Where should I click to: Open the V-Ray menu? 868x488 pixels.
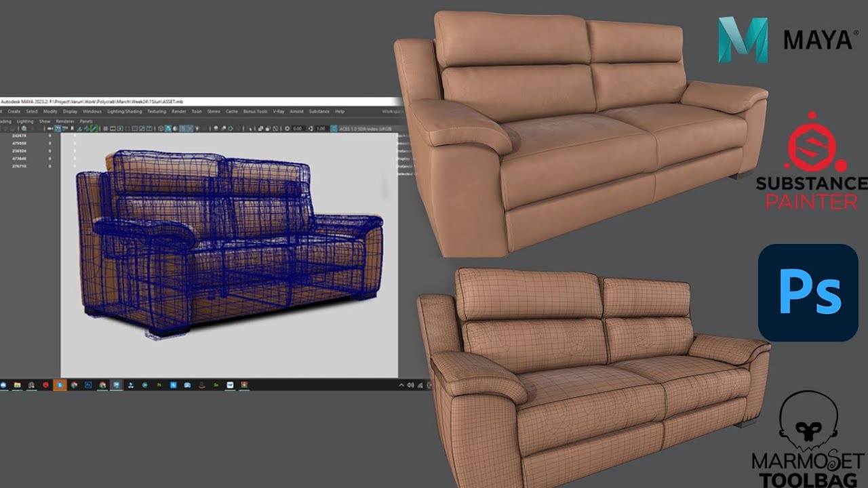coord(279,111)
